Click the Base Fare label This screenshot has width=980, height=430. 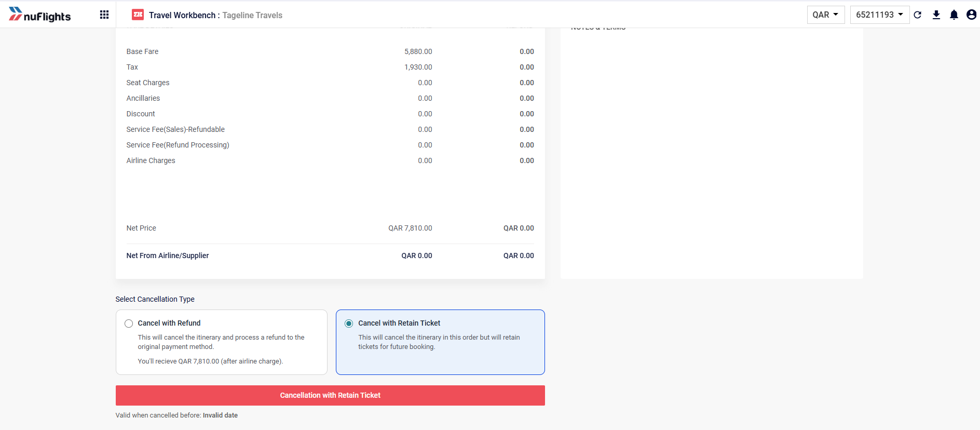pyautogui.click(x=142, y=51)
